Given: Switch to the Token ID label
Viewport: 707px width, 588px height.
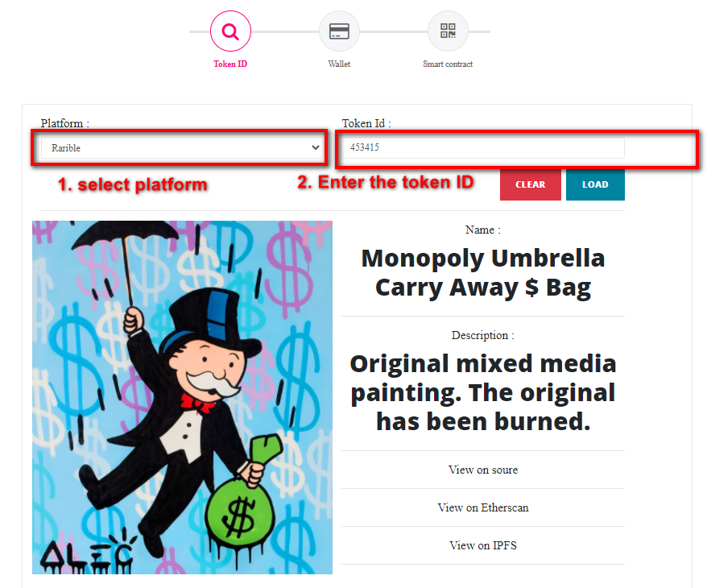Looking at the screenshot, I should (230, 64).
